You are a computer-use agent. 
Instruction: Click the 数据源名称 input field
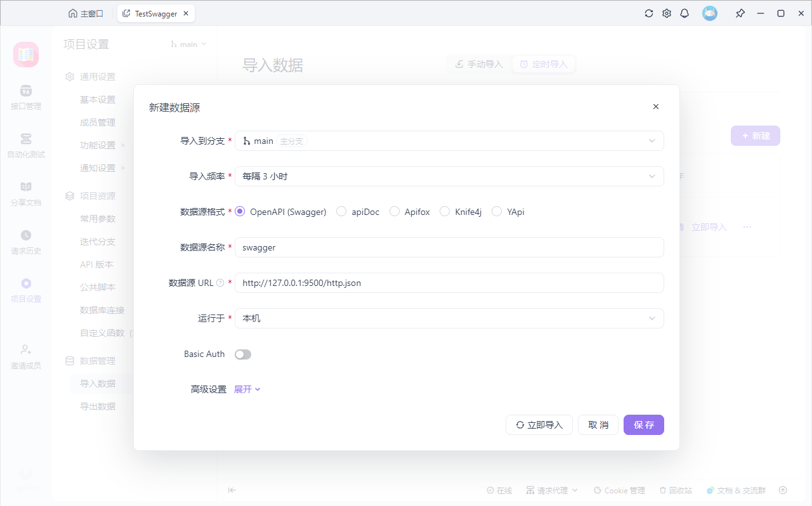point(449,247)
